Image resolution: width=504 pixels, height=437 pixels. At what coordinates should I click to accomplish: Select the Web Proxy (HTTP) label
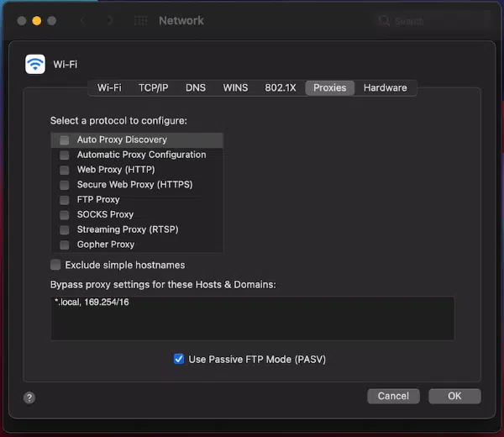click(116, 170)
